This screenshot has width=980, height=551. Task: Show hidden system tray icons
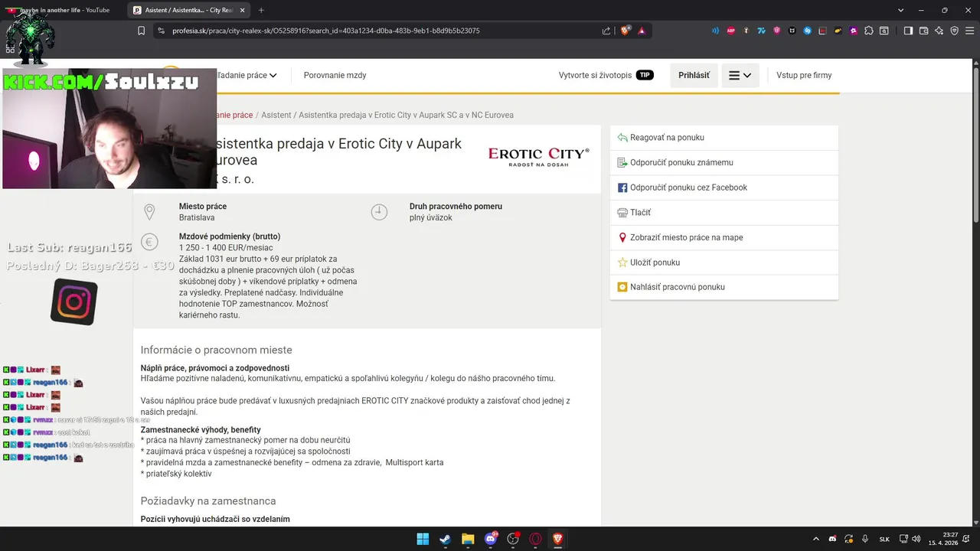tap(815, 539)
